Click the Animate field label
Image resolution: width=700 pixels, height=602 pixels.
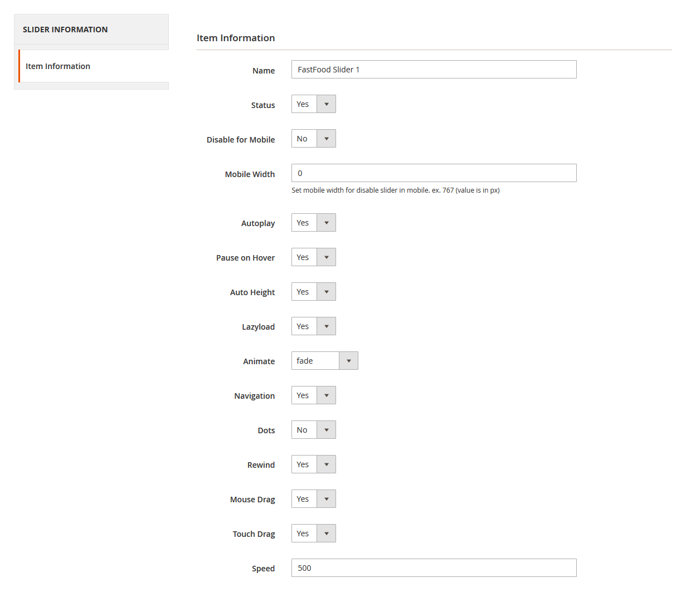tap(259, 361)
